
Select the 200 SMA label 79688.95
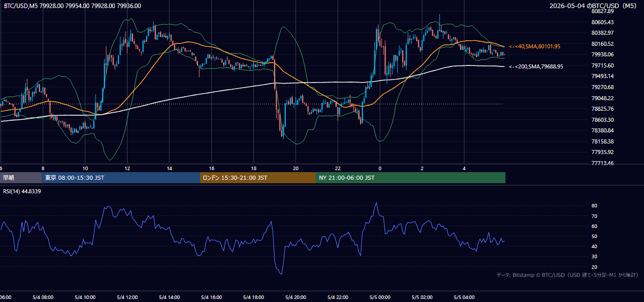536,66
